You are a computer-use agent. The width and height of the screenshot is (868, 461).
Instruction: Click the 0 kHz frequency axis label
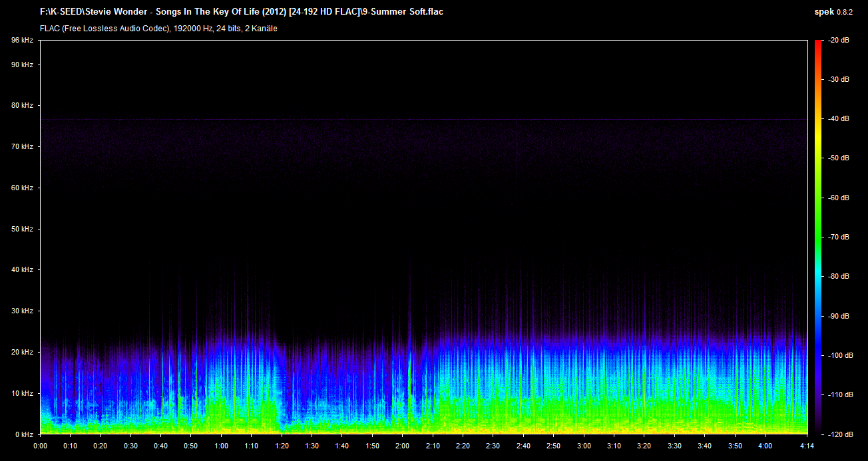(x=24, y=434)
